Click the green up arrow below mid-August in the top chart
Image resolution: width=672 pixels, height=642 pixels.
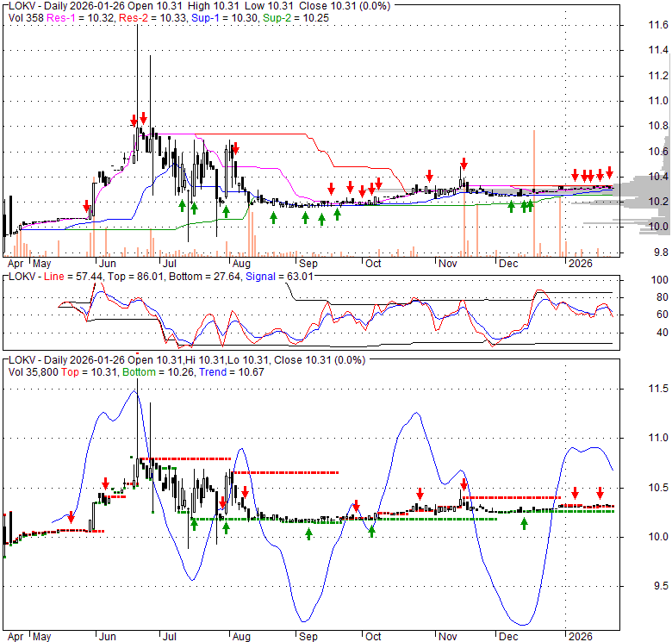[273, 217]
